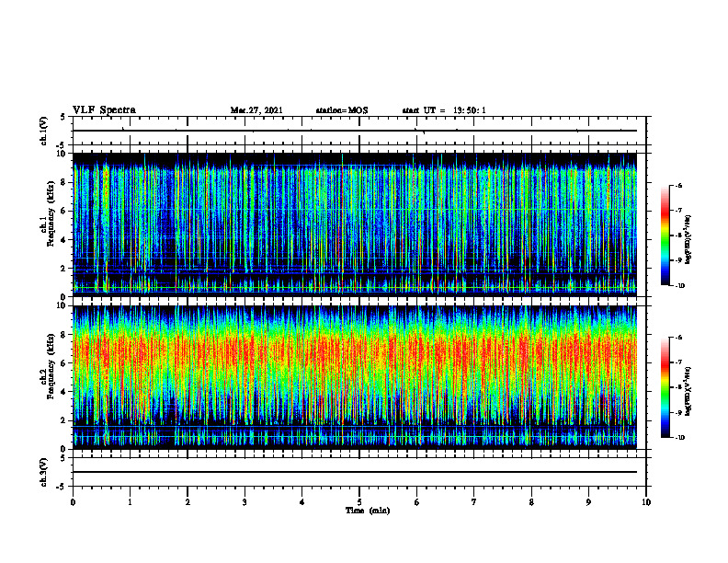The height and width of the screenshot is (563, 728).
Task: Click the x-axis tick label "0" under Time axis
Action: pyautogui.click(x=73, y=502)
